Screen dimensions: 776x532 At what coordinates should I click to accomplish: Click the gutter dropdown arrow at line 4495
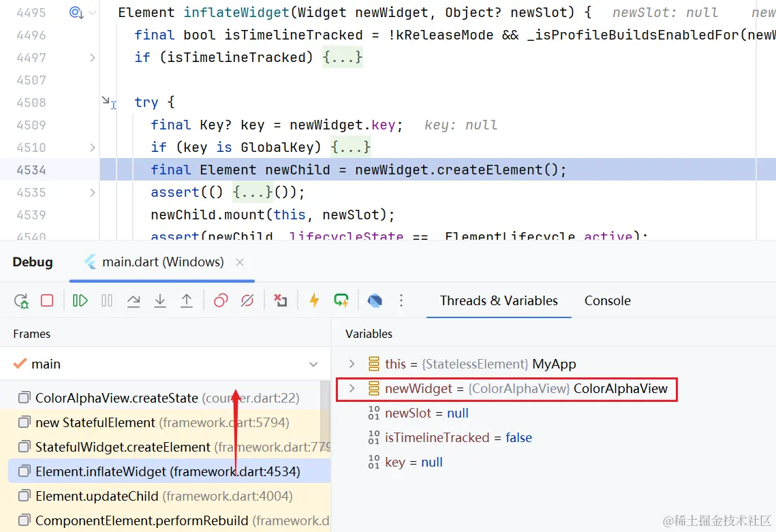[x=93, y=13]
